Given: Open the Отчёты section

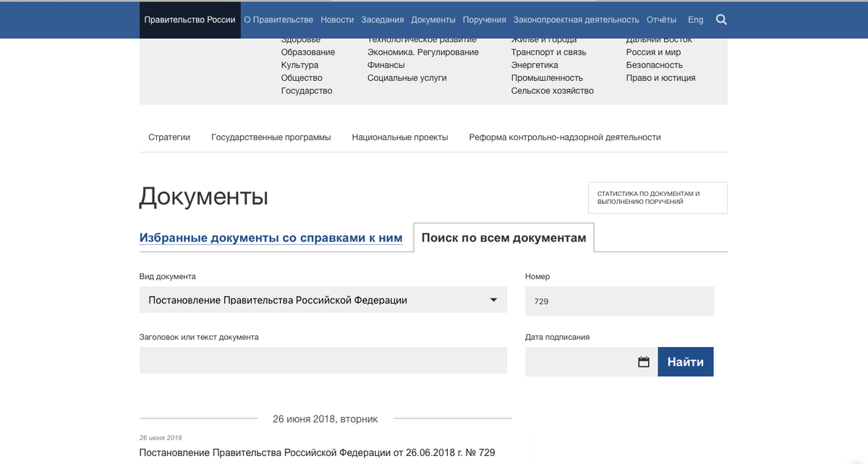Looking at the screenshot, I should (661, 20).
